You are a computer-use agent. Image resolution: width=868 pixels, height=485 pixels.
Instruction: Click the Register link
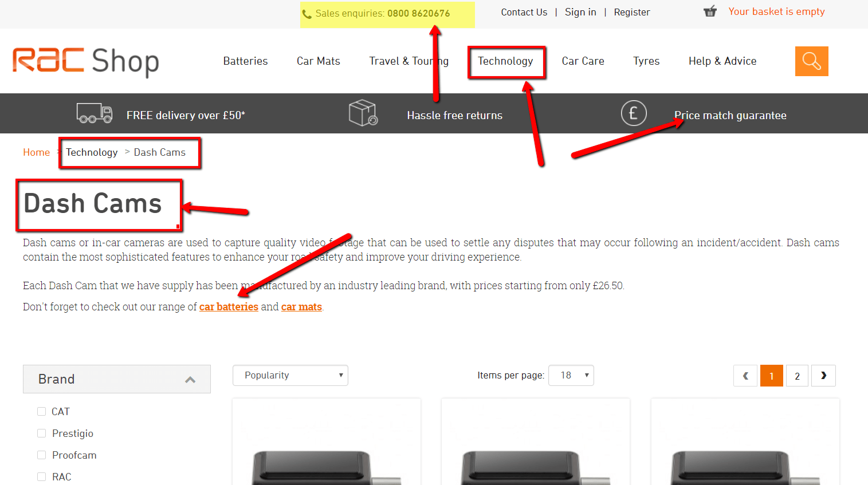[632, 12]
